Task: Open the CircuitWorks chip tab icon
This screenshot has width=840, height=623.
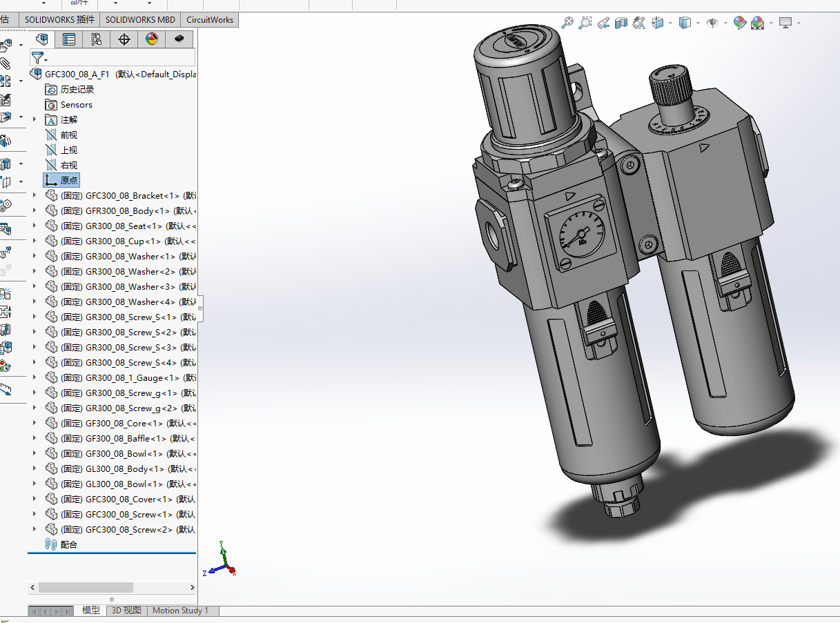Action: click(179, 39)
